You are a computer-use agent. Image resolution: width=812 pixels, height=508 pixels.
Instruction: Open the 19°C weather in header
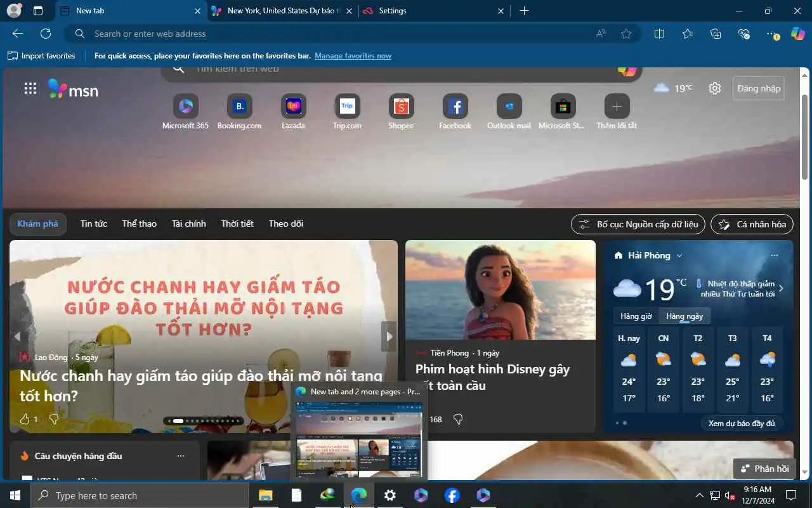coord(673,88)
